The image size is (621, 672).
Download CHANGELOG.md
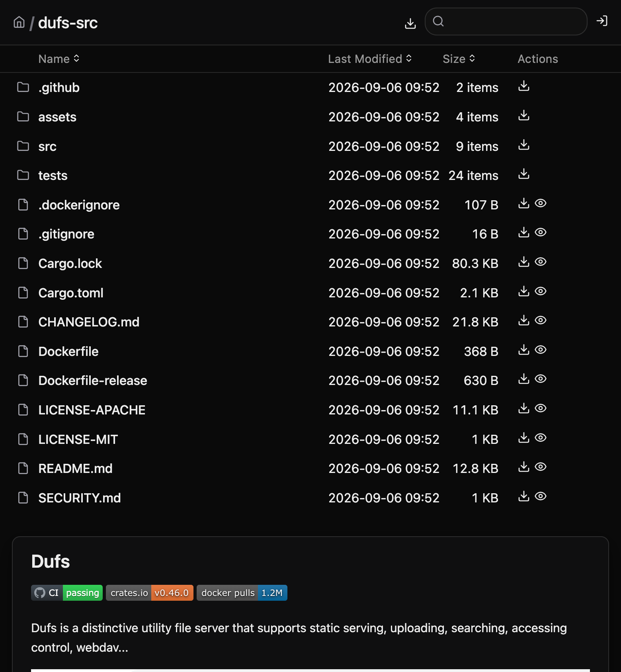524,320
